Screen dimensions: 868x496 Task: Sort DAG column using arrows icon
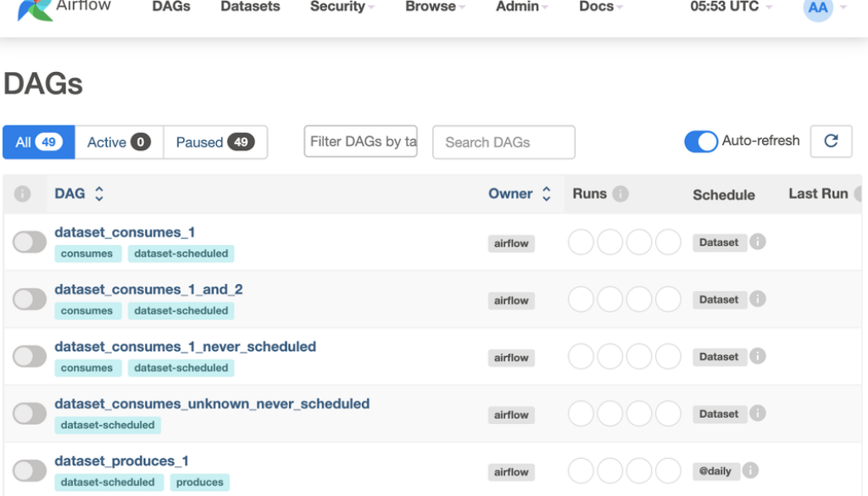99,194
